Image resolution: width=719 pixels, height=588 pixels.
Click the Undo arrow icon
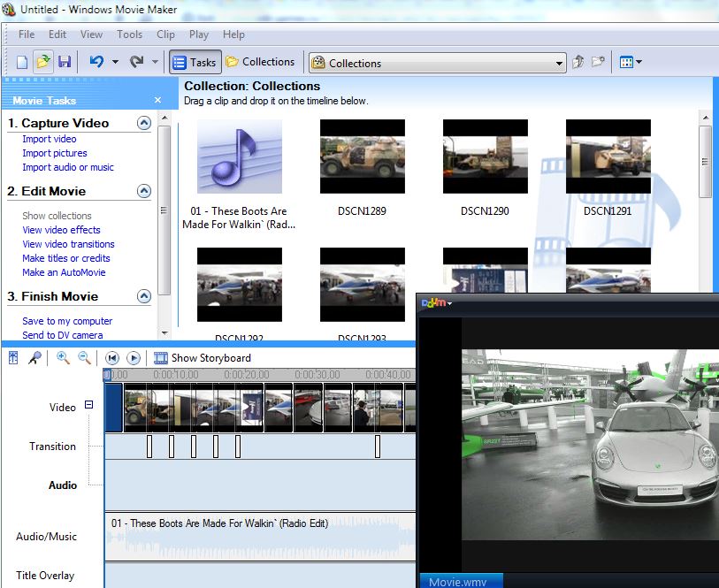pyautogui.click(x=96, y=62)
